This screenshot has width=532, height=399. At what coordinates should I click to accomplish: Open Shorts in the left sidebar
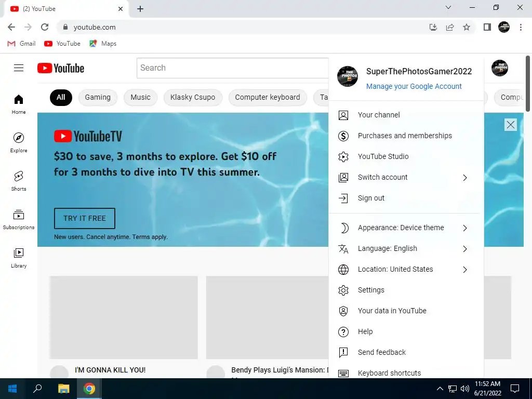click(19, 181)
